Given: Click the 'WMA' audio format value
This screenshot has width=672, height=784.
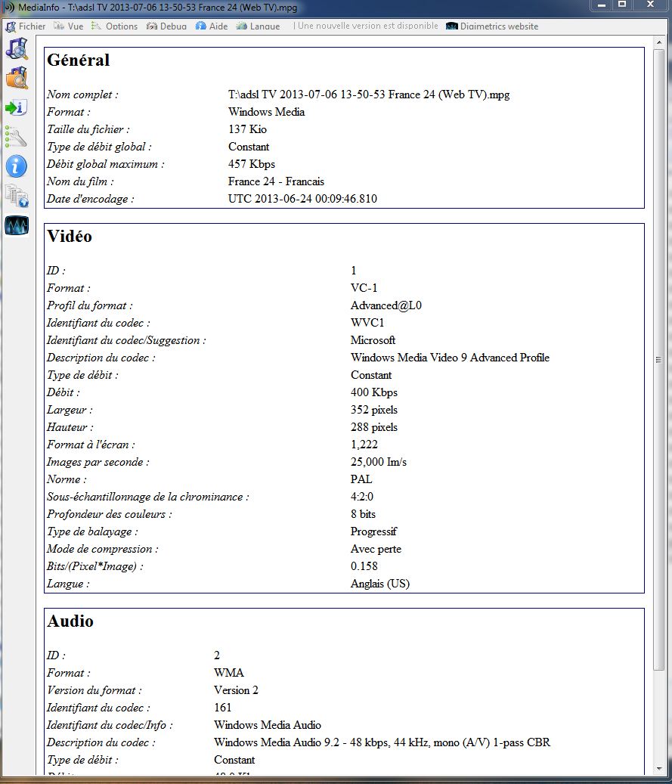Looking at the screenshot, I should 229,673.
